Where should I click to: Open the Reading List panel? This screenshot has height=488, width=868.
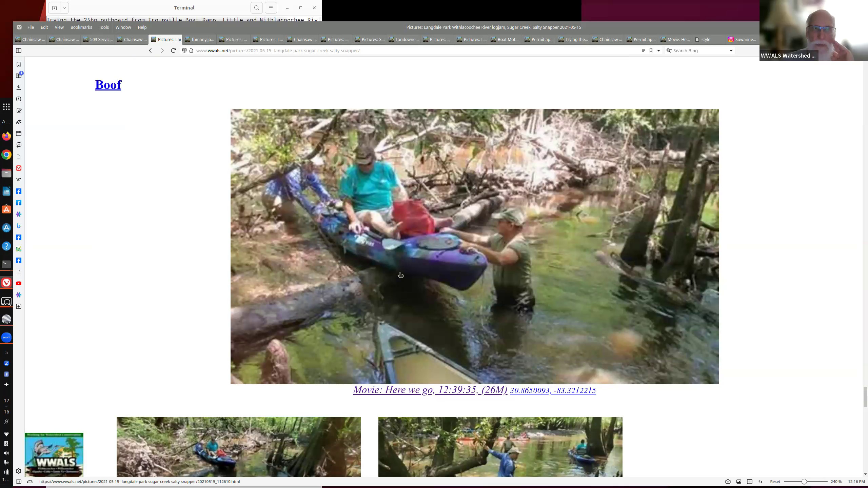[x=19, y=76]
